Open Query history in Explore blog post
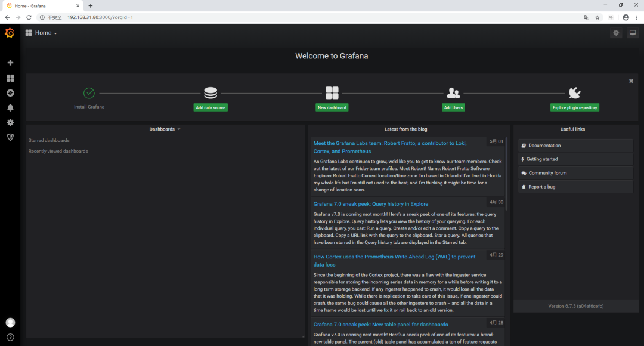This screenshot has width=644, height=346. [370, 204]
